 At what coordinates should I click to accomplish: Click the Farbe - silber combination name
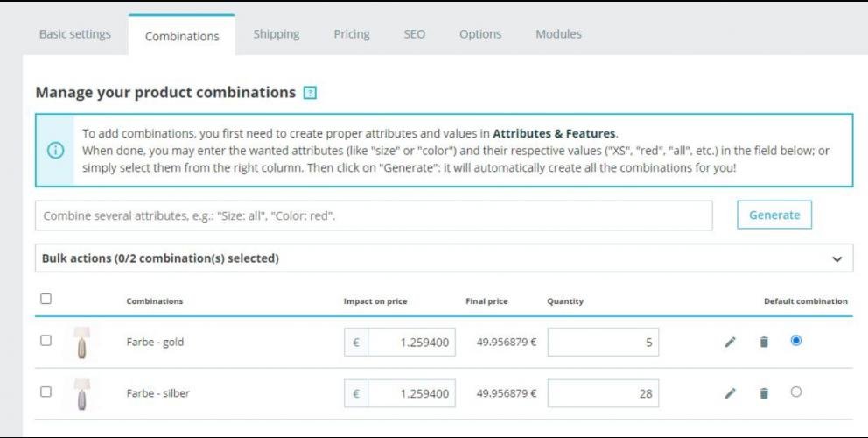click(157, 393)
